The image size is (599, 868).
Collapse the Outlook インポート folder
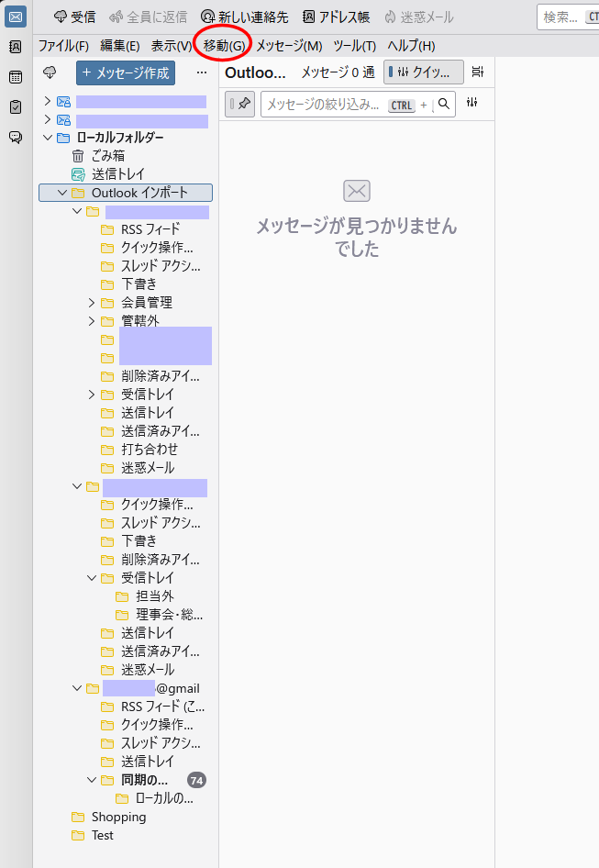pos(62,193)
